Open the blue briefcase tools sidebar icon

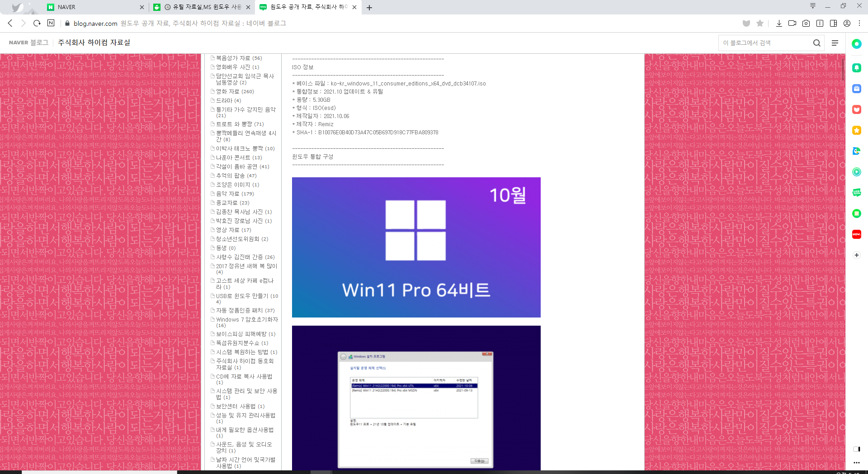pyautogui.click(x=856, y=89)
